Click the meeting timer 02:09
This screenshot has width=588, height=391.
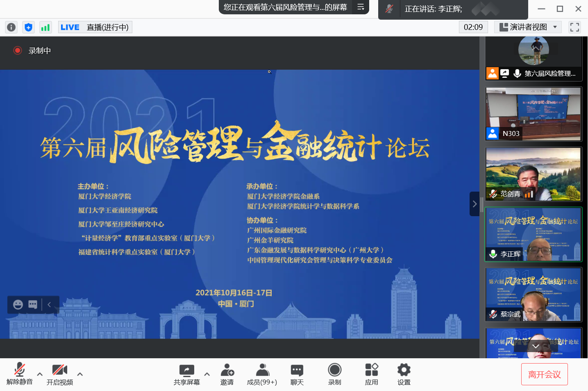tap(473, 27)
